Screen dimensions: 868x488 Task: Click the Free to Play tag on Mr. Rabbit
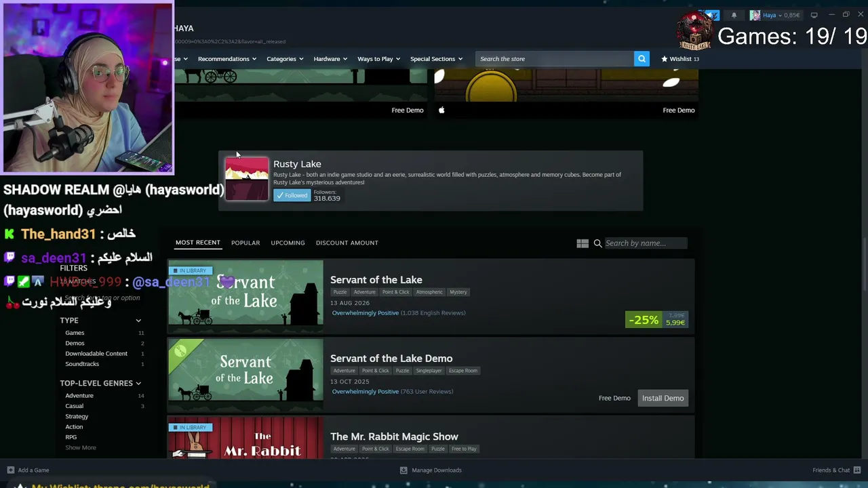click(464, 449)
